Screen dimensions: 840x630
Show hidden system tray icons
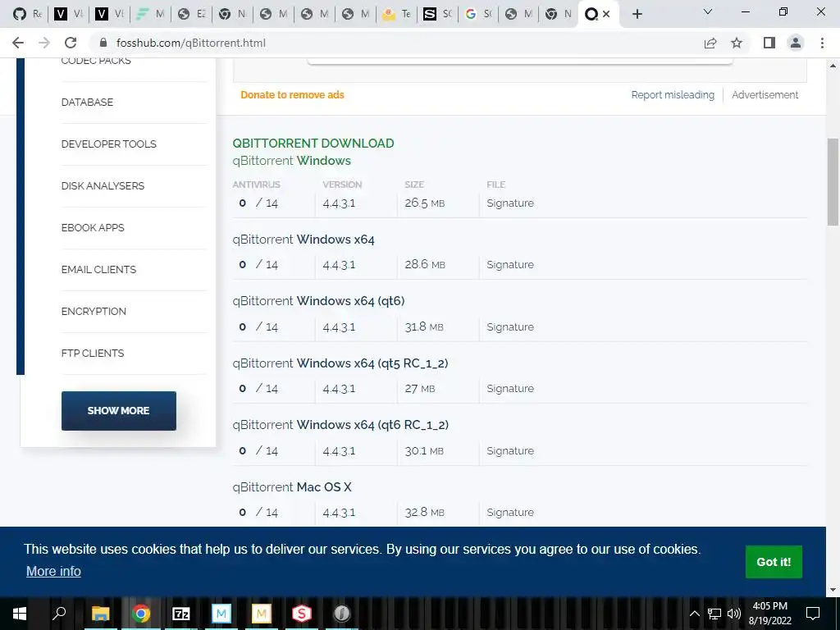tap(694, 614)
